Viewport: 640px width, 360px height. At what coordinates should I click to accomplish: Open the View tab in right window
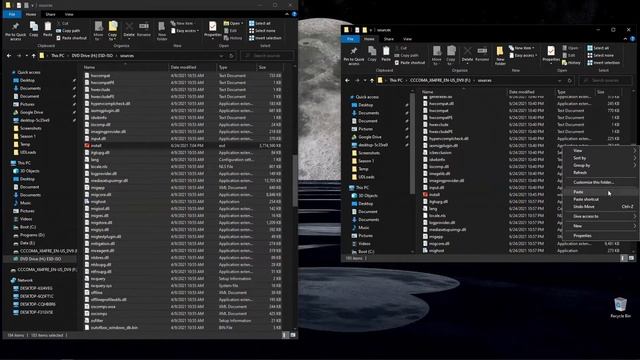[x=407, y=39]
